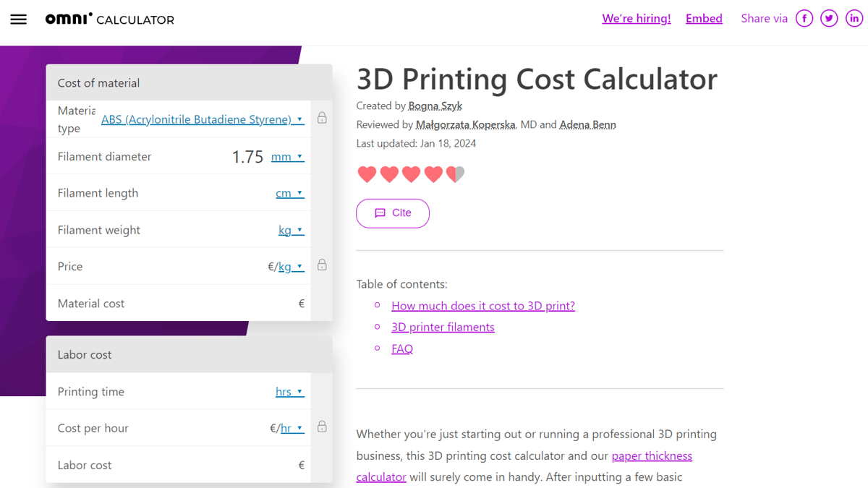Screen dimensions: 868x488
Task: Open the 3D printer filaments link
Action: tap(443, 327)
